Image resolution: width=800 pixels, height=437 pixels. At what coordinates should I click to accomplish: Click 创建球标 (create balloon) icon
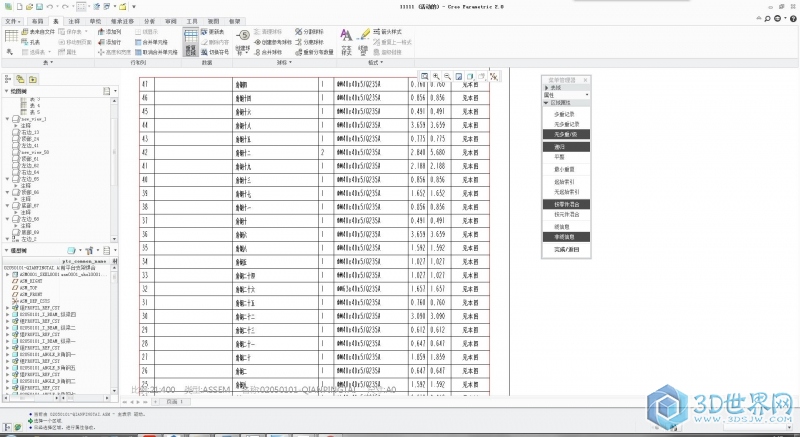point(243,36)
